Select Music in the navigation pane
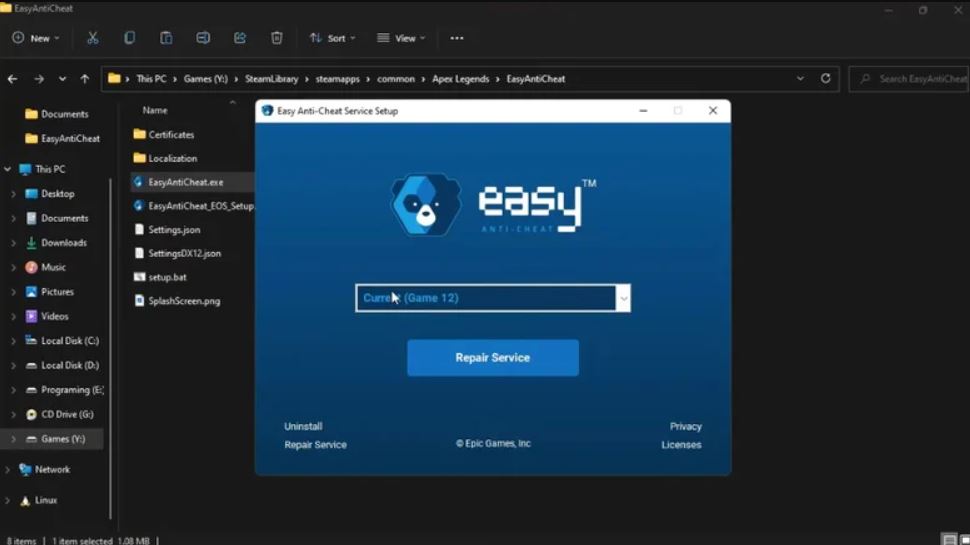Screen dimensions: 970x545 [x=53, y=267]
